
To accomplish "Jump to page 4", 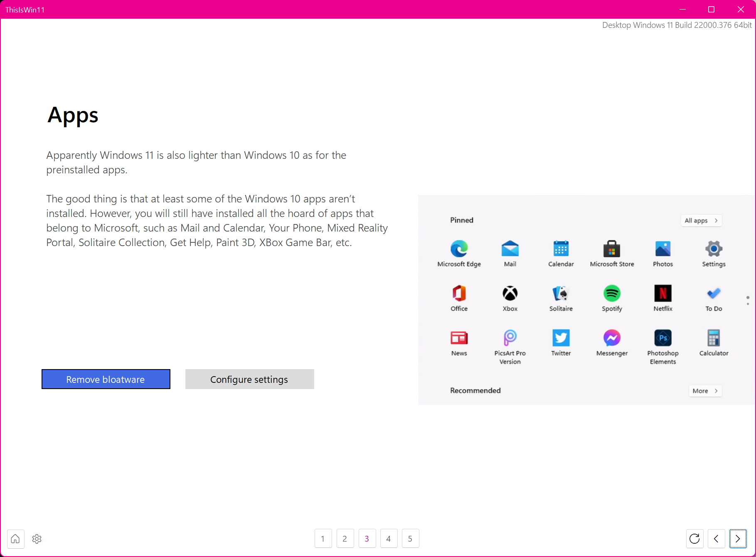I will [x=389, y=539].
